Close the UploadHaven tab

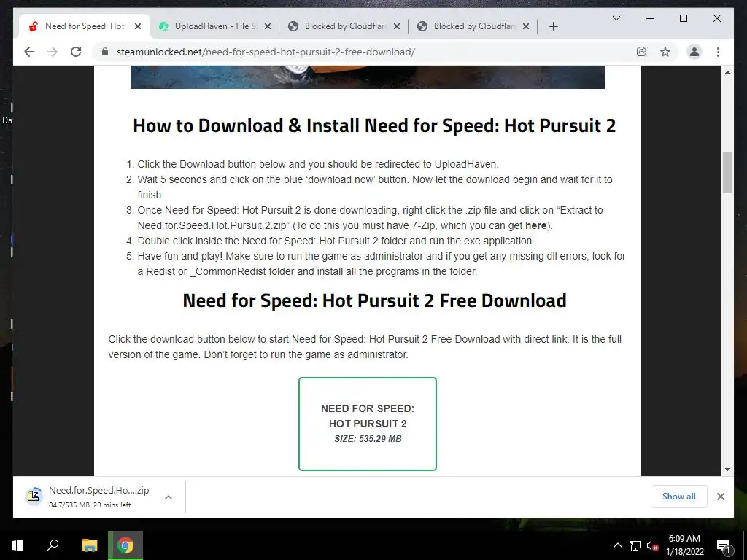[267, 27]
